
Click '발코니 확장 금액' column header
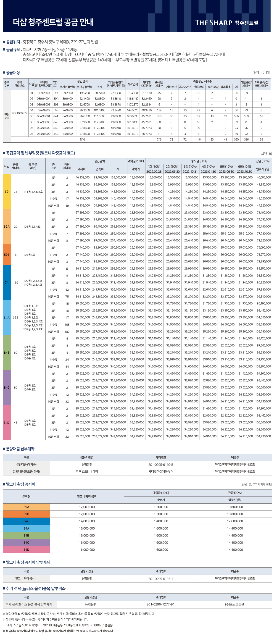tap(87, 496)
